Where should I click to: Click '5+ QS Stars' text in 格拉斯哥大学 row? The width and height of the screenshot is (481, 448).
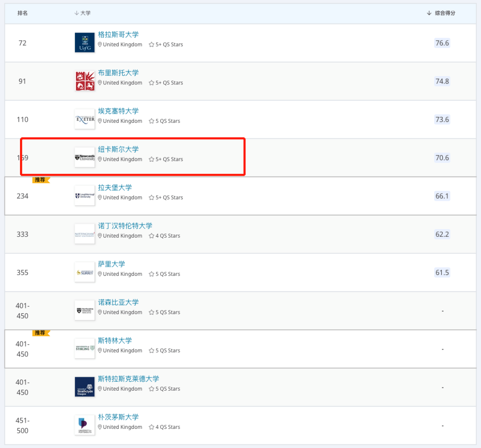point(169,44)
